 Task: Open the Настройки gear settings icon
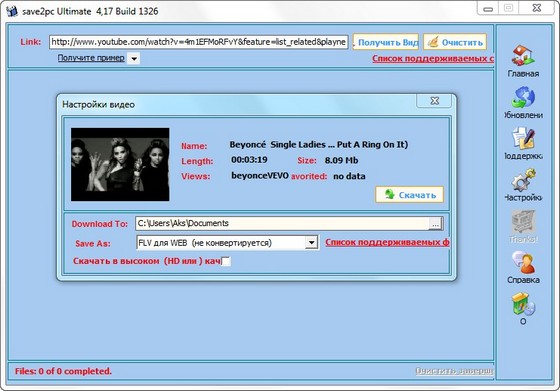click(x=523, y=180)
